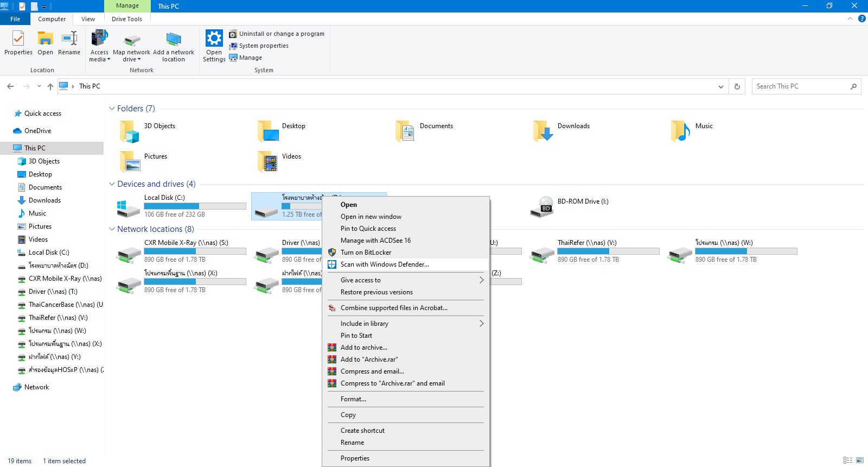Switch to large icons view in status bar
The image size is (868, 467).
pyautogui.click(x=860, y=460)
